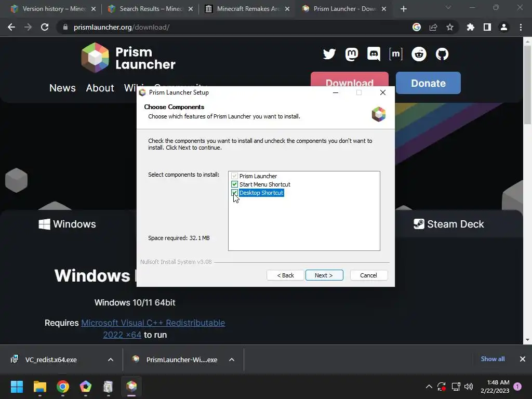
Task: Click Back in the setup wizard
Action: point(285,275)
